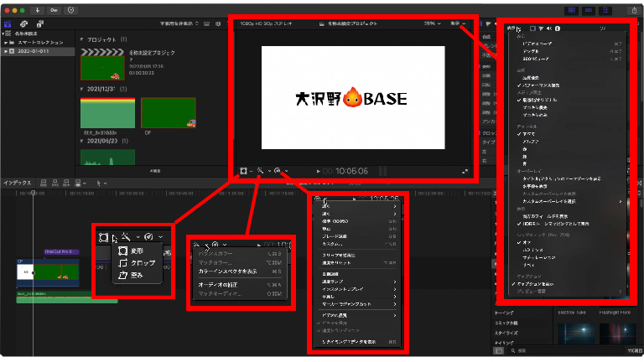Open the Libraries sidebar icon
Image resolution: width=644 pixels, height=362 pixels.
(8, 24)
